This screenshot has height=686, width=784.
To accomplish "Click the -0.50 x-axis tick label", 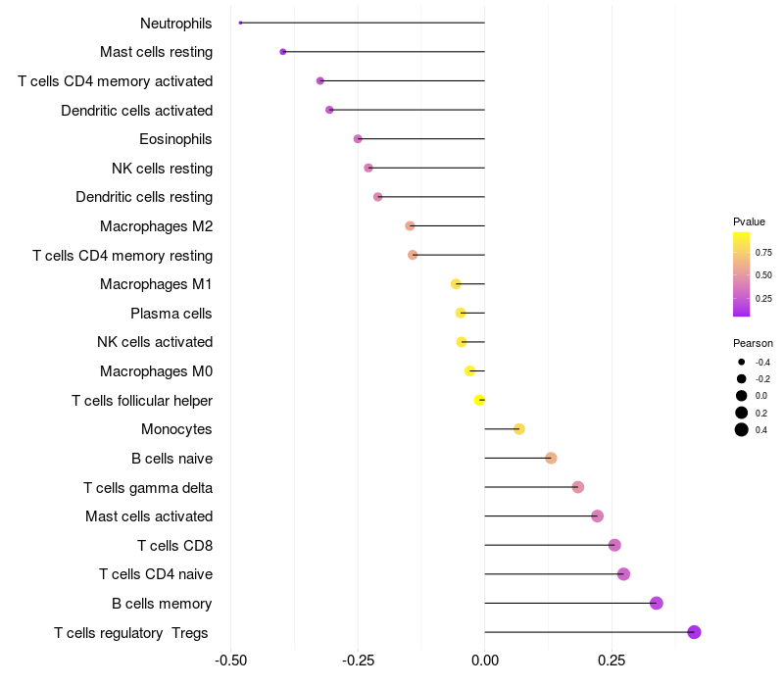I will click(231, 661).
